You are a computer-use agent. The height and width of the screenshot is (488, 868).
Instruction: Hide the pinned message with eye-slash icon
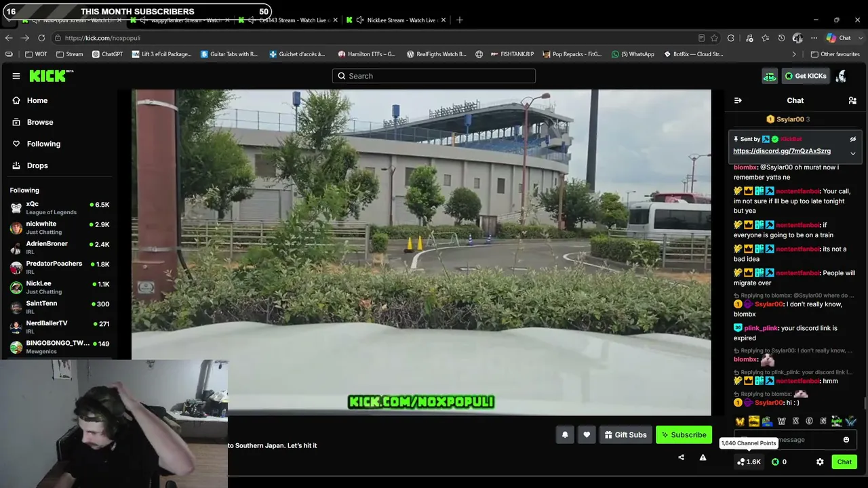tap(853, 139)
